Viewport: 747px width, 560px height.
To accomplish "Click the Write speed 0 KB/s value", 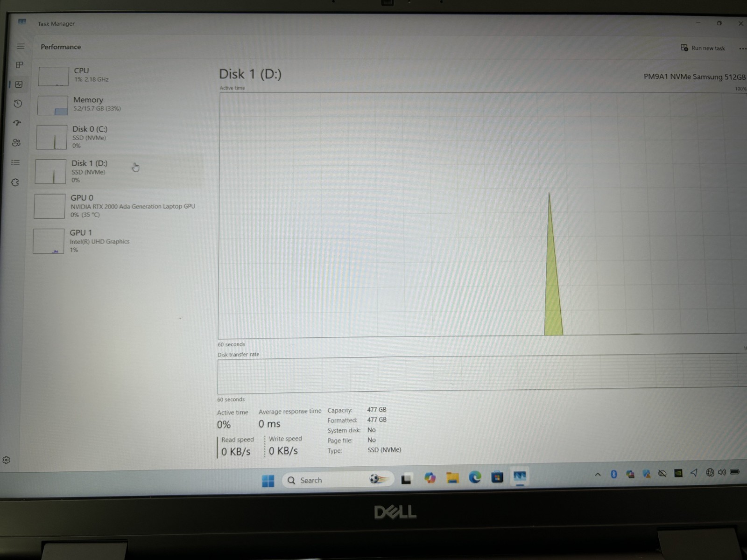I will (283, 451).
